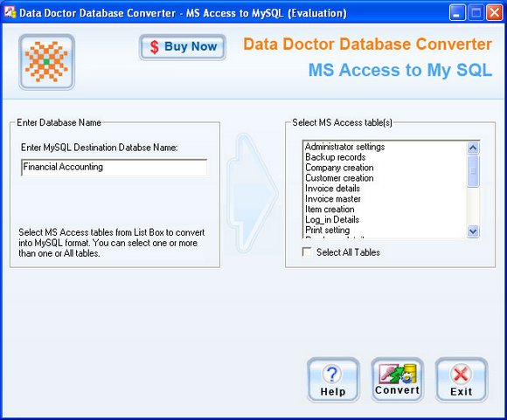This screenshot has height=420, width=507.
Task: Select the Backup records table
Action: click(336, 157)
